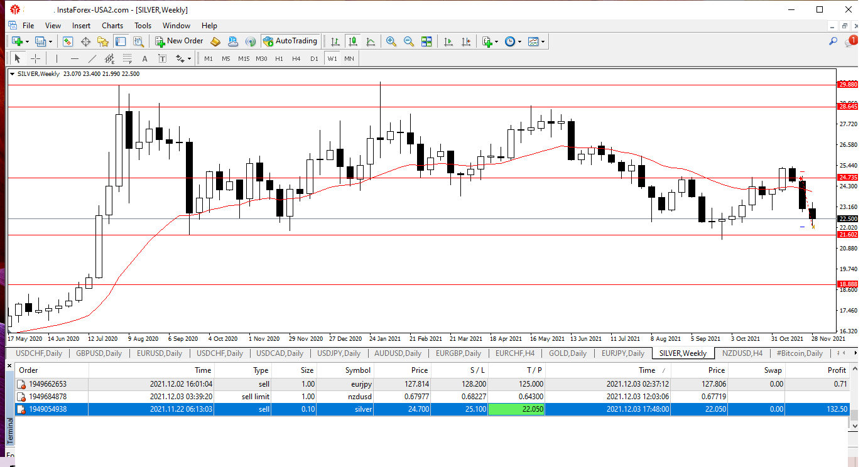This screenshot has height=467, width=868.
Task: Open the Insert menu
Action: 81,26
